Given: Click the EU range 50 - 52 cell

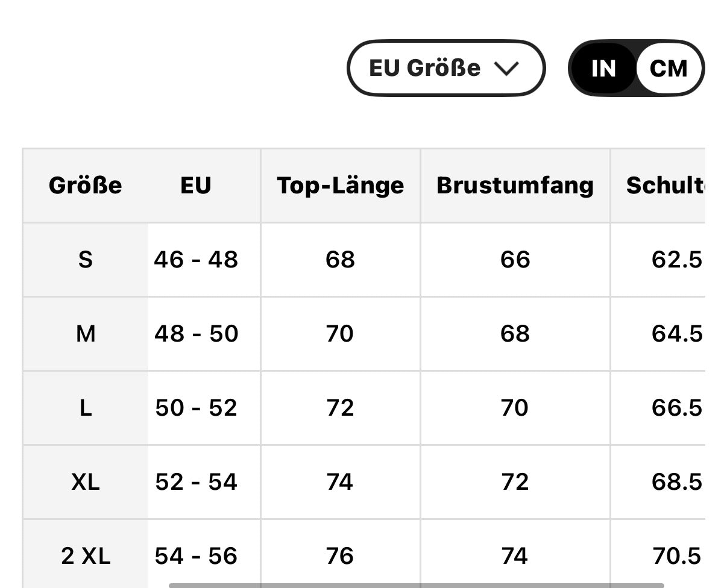Looking at the screenshot, I should pyautogui.click(x=196, y=408).
